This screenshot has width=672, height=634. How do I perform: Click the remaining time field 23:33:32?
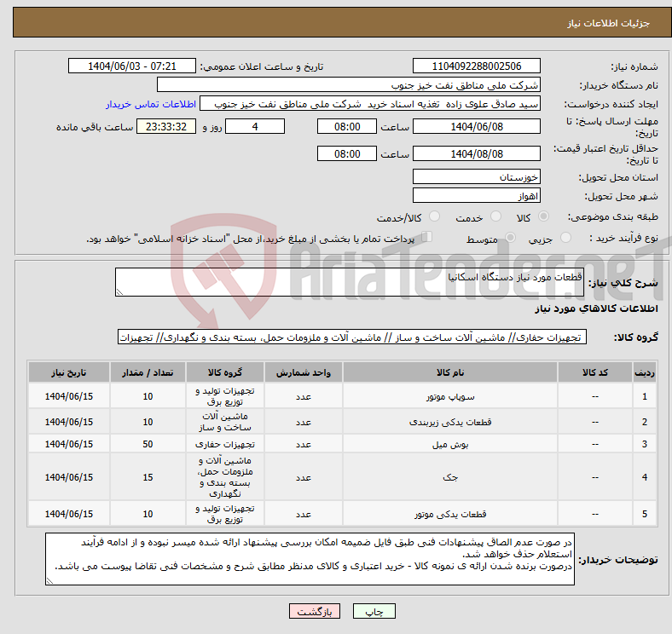click(x=166, y=126)
